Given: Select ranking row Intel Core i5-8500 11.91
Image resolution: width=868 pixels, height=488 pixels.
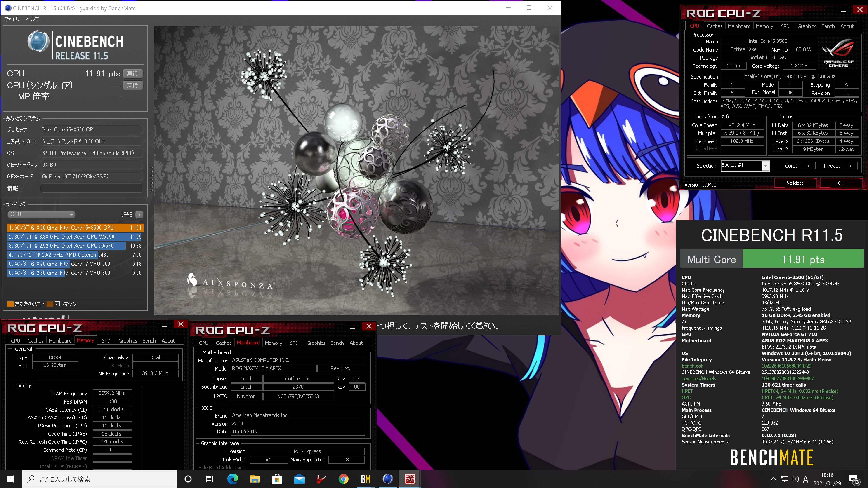Looking at the screenshot, I should [75, 228].
